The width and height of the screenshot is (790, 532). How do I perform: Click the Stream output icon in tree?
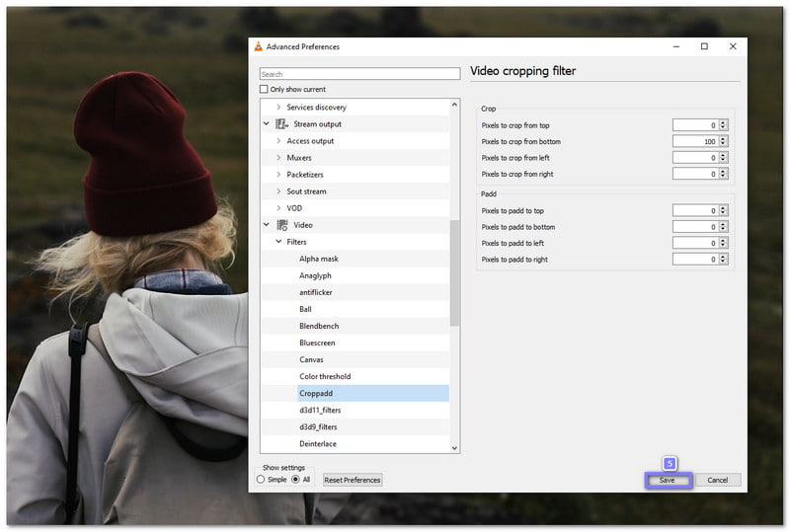(x=282, y=124)
